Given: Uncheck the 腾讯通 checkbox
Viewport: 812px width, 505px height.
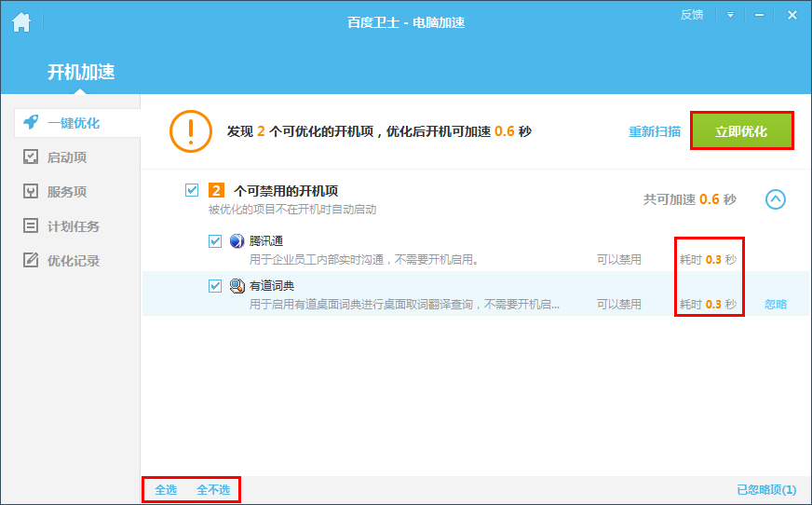Looking at the screenshot, I should 215,241.
